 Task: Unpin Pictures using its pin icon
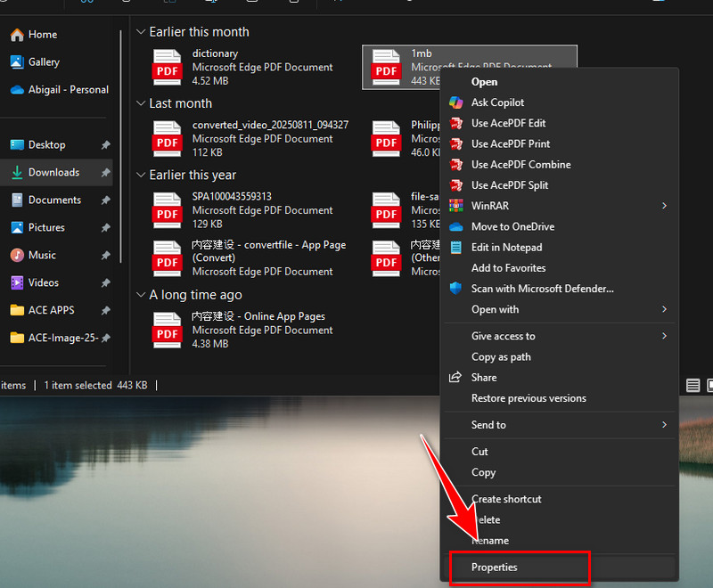coord(105,228)
